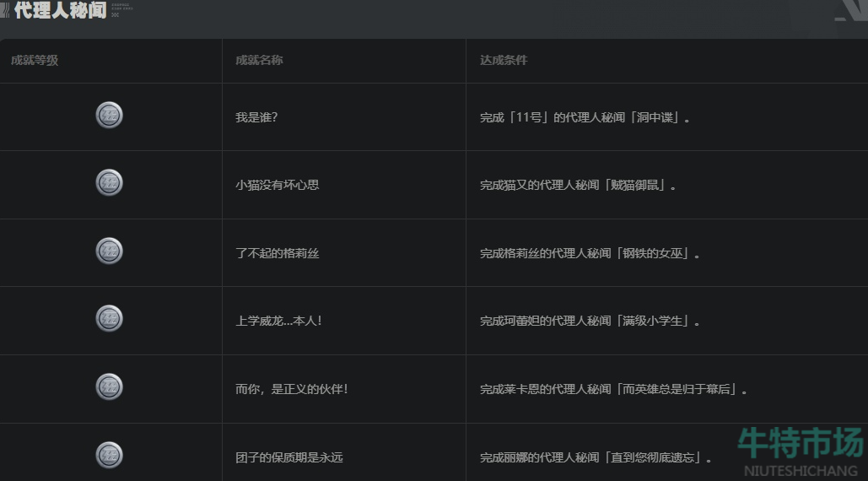868x481 pixels.
Task: Click the silver medal icon in the 小猫没有坏心思 row
Action: pos(109,182)
